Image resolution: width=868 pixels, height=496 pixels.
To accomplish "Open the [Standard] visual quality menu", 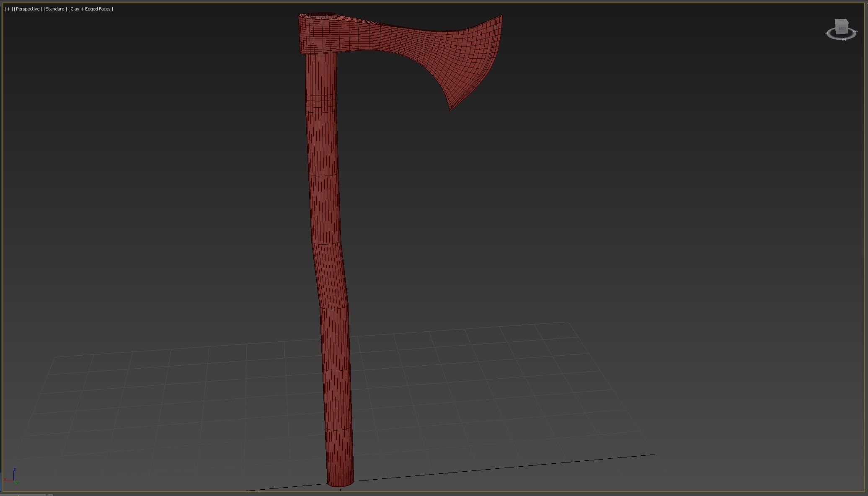I will 55,9.
